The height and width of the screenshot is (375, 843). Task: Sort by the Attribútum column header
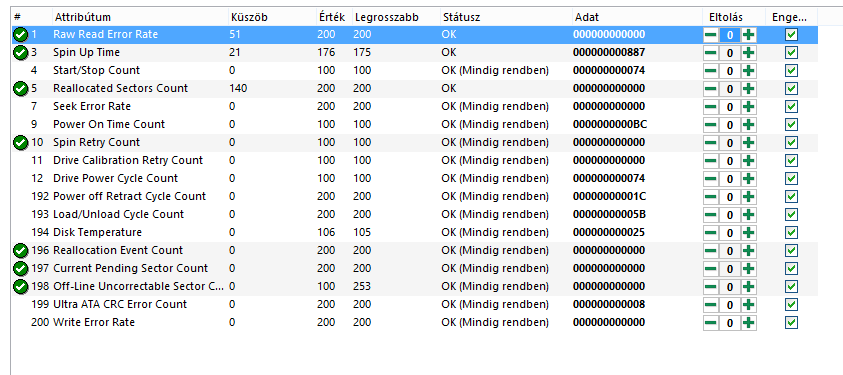pyautogui.click(x=140, y=17)
